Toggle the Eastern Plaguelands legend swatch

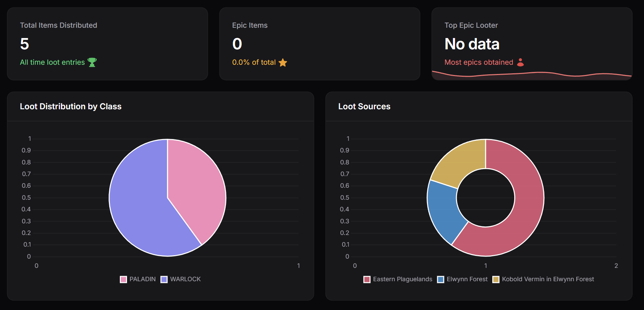coord(367,280)
